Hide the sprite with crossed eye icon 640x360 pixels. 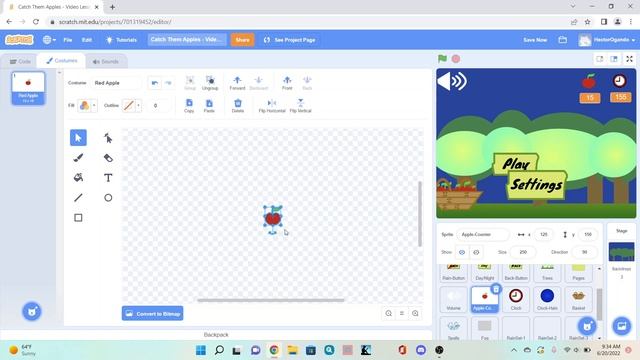[x=476, y=252]
